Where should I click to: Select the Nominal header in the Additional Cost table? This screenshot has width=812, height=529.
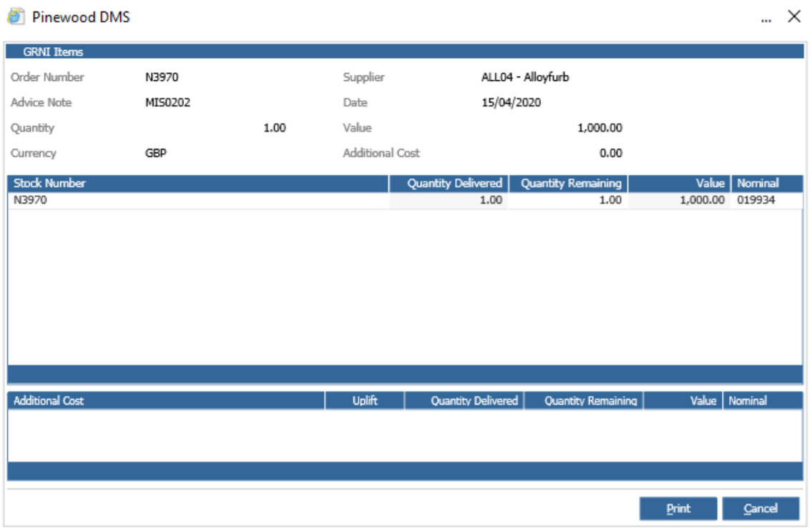(763, 400)
